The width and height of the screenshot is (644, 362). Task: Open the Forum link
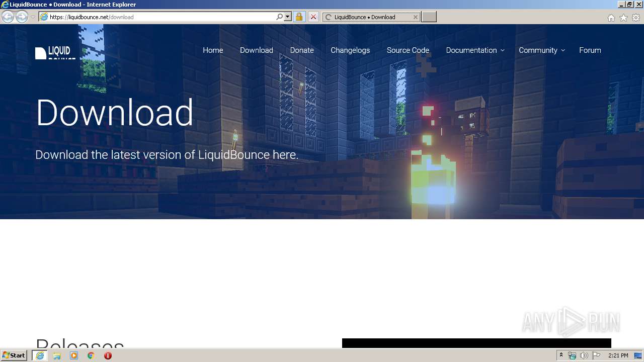tap(590, 50)
